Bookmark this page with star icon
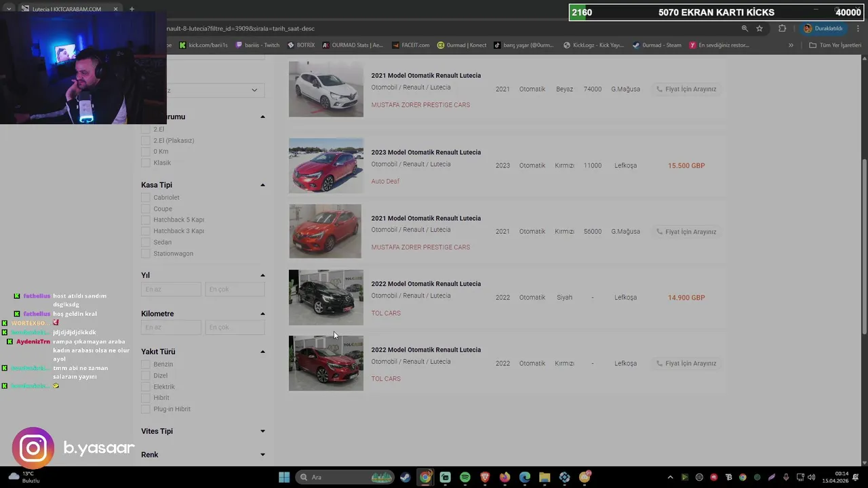Screen dimensions: 868x488 (759, 28)
